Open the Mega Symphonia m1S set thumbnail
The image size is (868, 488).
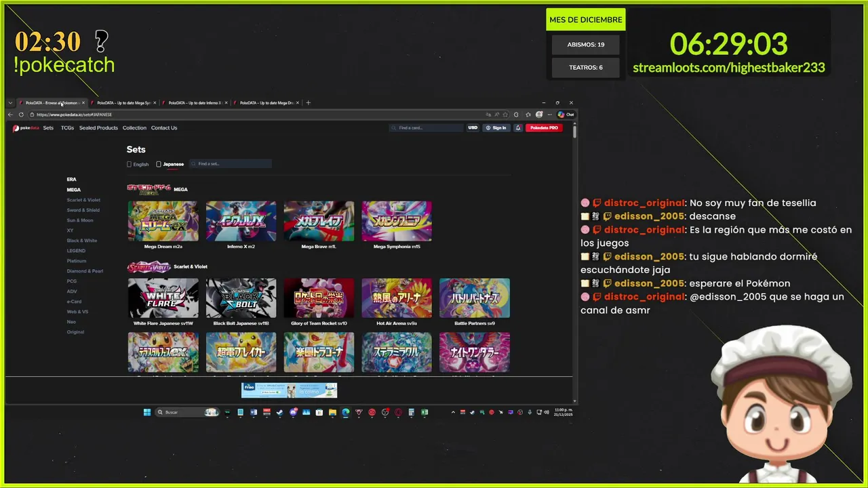tap(397, 221)
